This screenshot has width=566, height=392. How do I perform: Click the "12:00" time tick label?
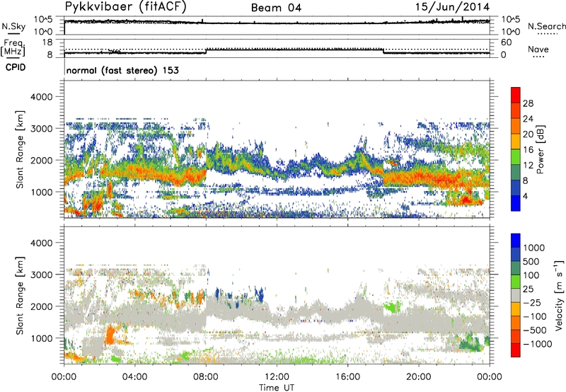(277, 377)
